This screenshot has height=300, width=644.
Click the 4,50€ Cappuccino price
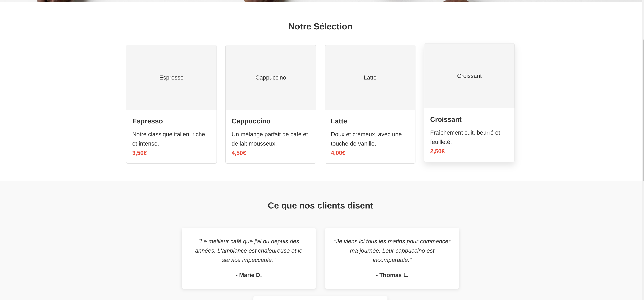(x=238, y=153)
